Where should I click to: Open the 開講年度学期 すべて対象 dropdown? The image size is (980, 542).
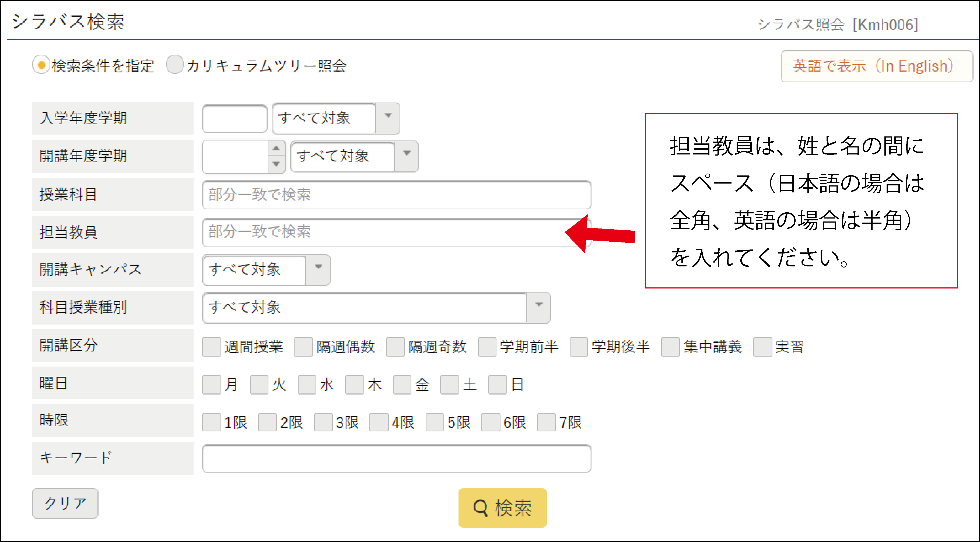pos(354,156)
